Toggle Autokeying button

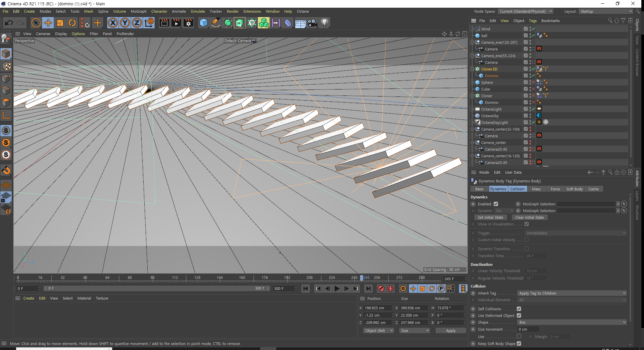point(390,289)
